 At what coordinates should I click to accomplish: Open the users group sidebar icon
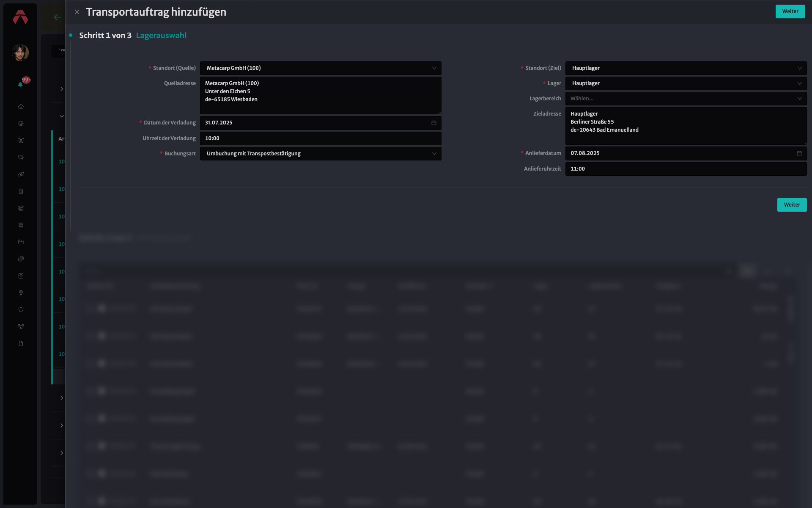click(21, 141)
